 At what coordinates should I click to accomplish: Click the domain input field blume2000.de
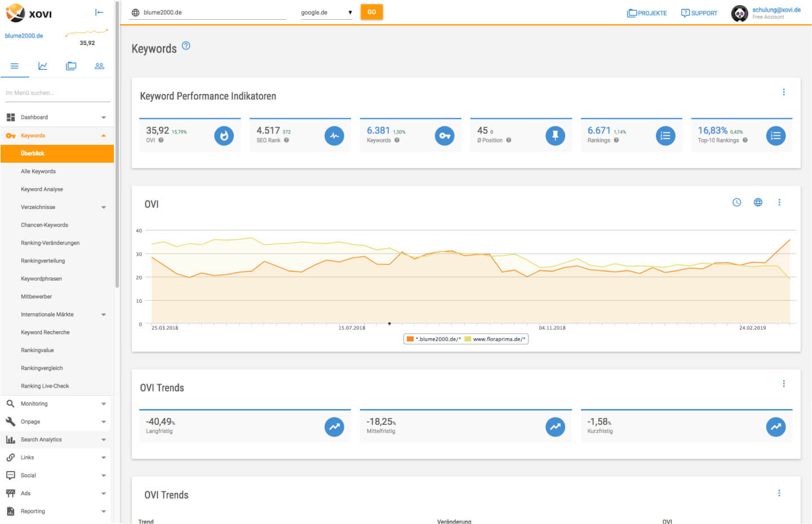coord(214,12)
